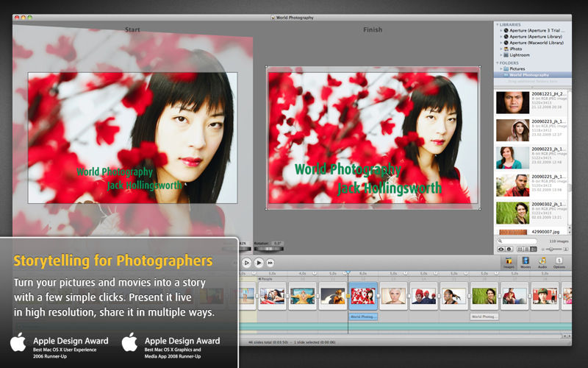
Task: Select the green grass woman slide
Action: tap(484, 297)
